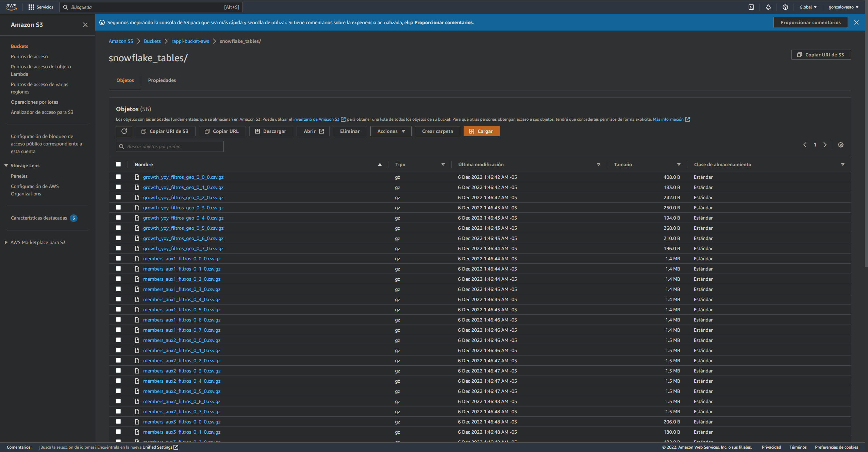
Task: Dismiss the blue info banner
Action: click(856, 22)
